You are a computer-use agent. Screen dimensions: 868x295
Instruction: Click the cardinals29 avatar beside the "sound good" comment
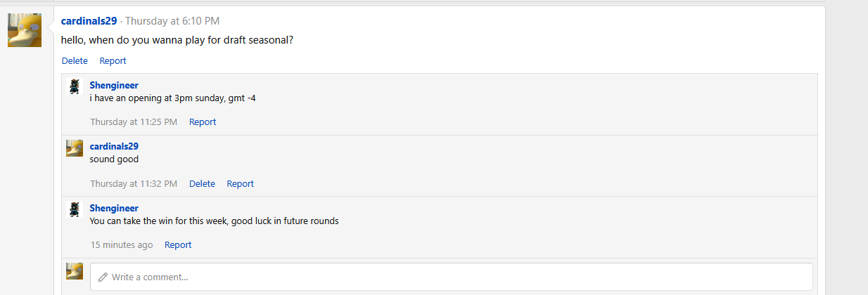[x=75, y=147]
